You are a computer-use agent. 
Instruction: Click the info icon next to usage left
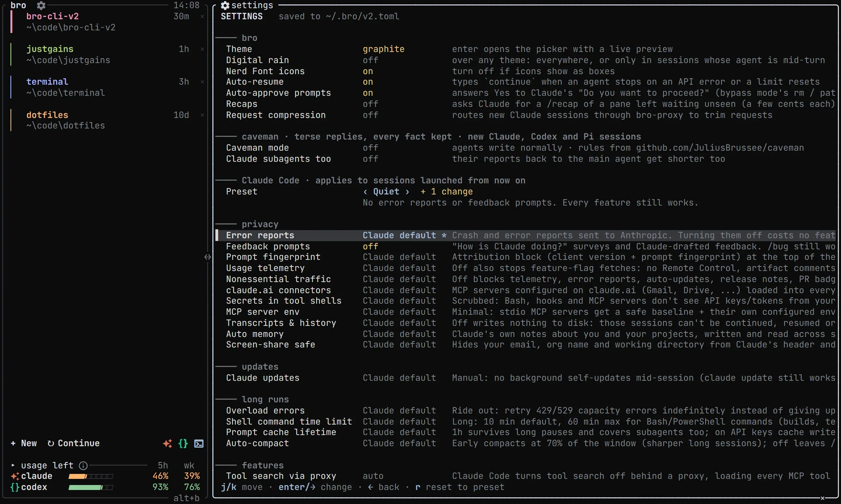point(83,466)
